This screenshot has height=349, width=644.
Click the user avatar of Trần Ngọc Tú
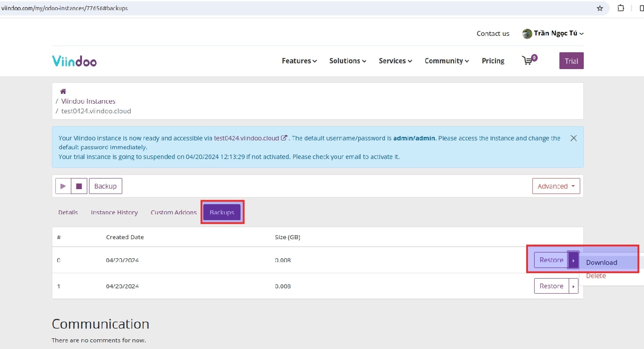[527, 34]
